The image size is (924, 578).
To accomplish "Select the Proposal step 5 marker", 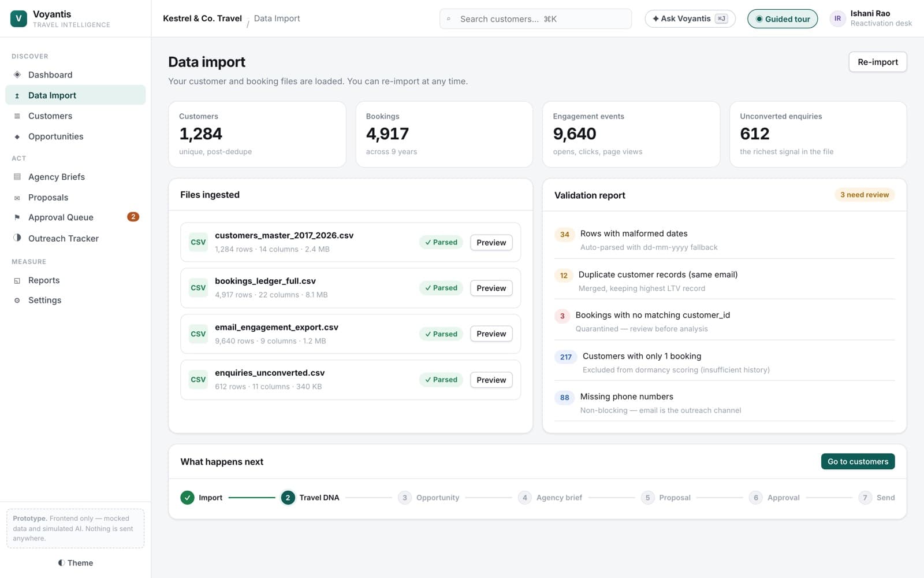I will tap(647, 498).
